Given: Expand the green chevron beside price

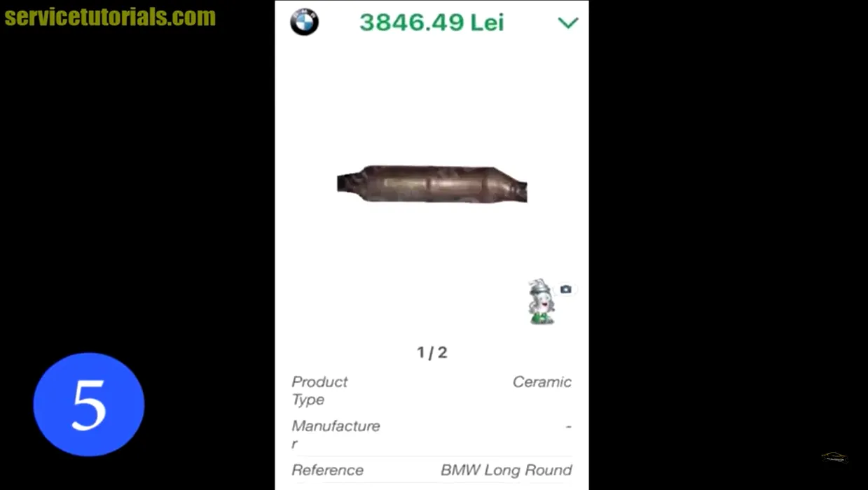Looking at the screenshot, I should click(x=567, y=22).
